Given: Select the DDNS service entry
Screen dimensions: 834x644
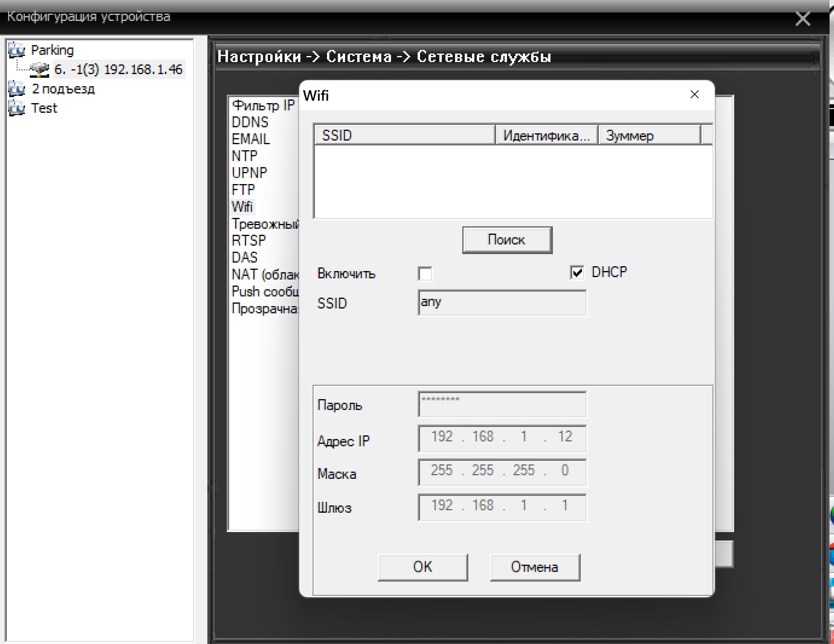Looking at the screenshot, I should 250,122.
